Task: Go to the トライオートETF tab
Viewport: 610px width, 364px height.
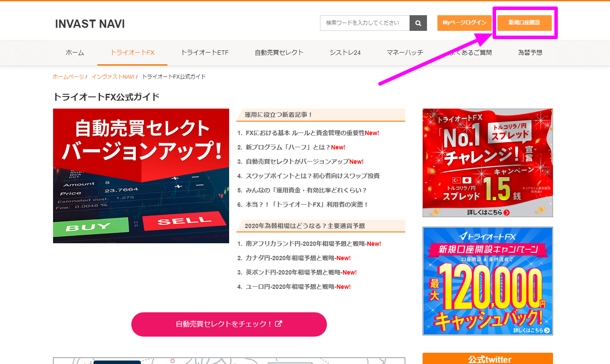Action: pos(204,53)
